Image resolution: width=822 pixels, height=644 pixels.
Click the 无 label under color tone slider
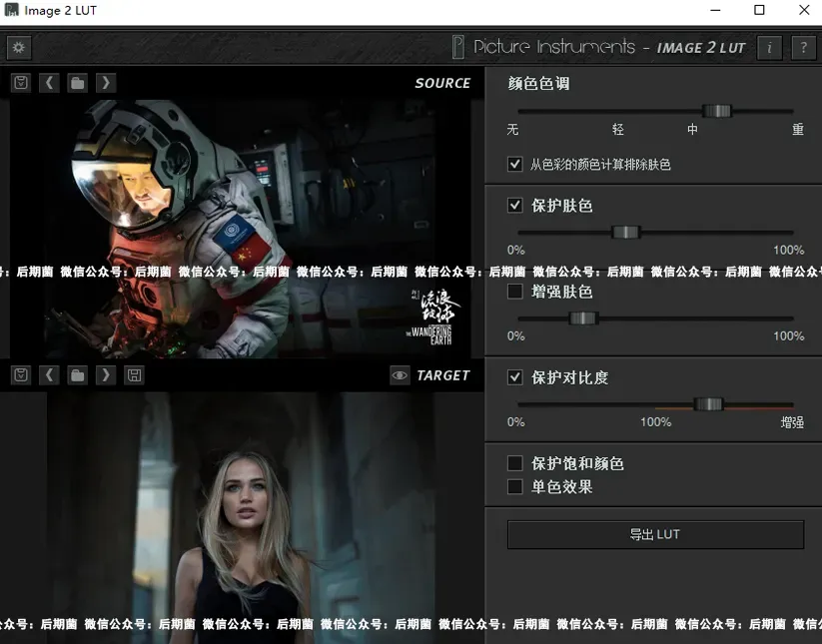512,130
